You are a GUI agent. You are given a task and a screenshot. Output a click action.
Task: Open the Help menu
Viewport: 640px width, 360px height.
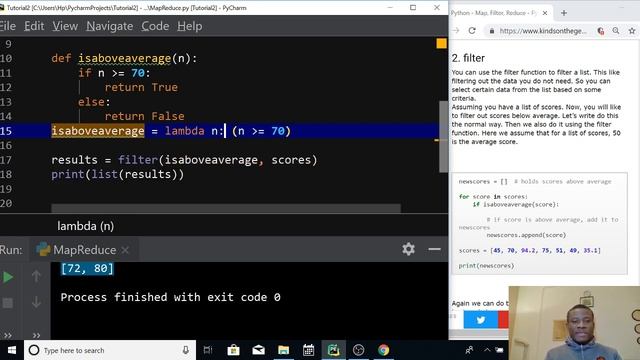[x=189, y=26]
